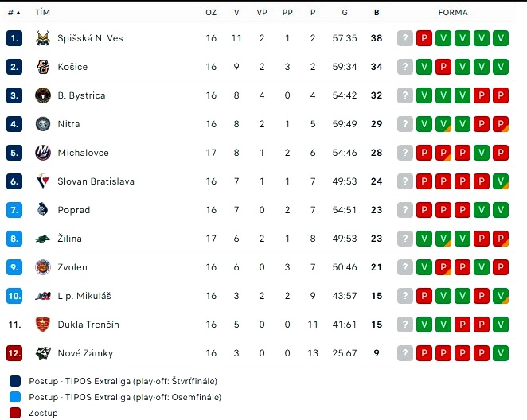Click the Dukla Trenčín shield logo
Screen dimensions: 527x420
click(43, 325)
